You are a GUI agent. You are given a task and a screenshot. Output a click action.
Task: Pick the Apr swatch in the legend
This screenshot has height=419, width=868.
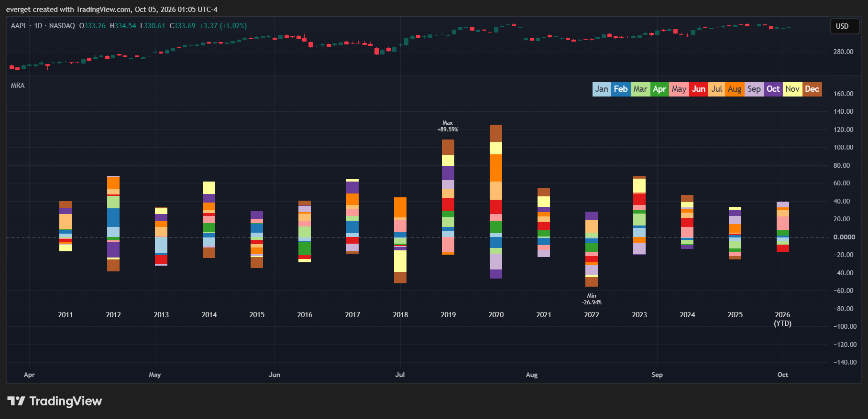[x=659, y=89]
